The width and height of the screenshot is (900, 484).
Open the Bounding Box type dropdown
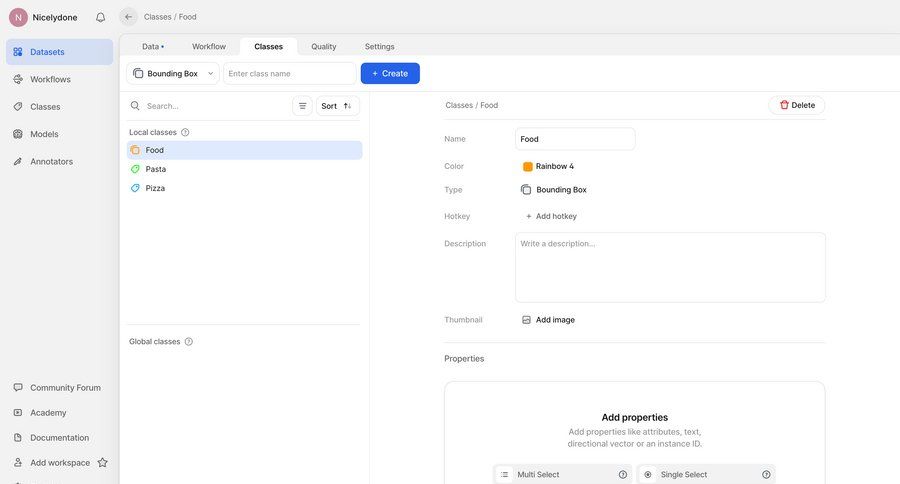pyautogui.click(x=173, y=73)
